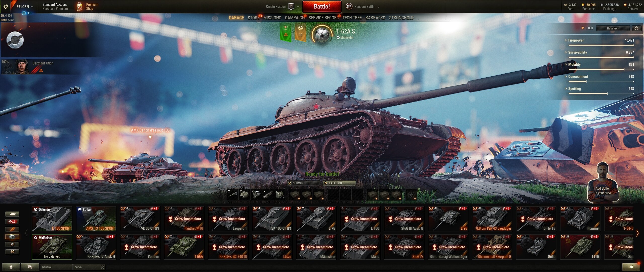Open the chat channels speech-bubble button

click(30, 267)
